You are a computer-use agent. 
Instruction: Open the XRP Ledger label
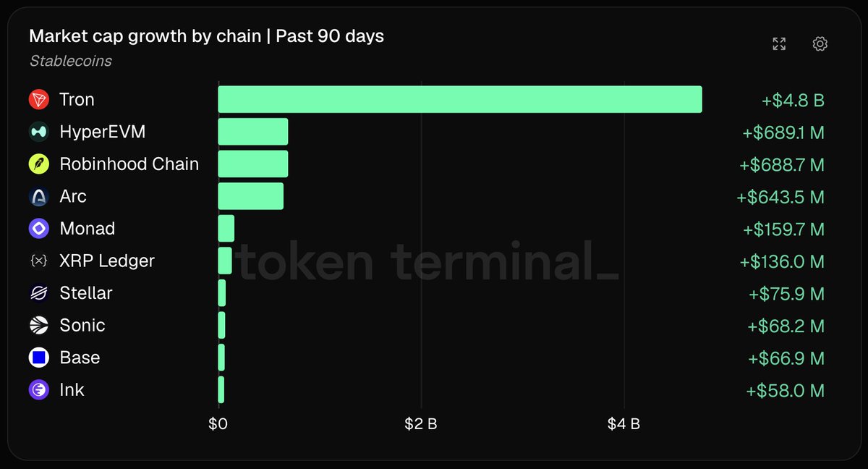coord(107,261)
